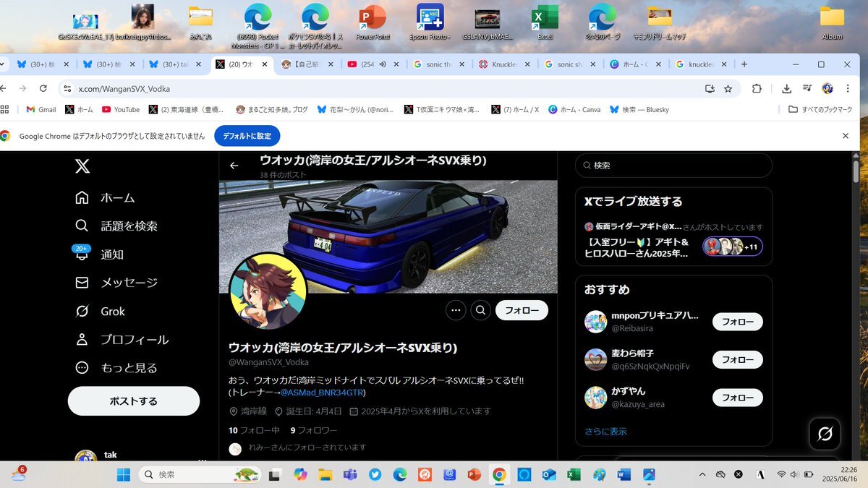Open Chrome downloads icon

click(787, 88)
